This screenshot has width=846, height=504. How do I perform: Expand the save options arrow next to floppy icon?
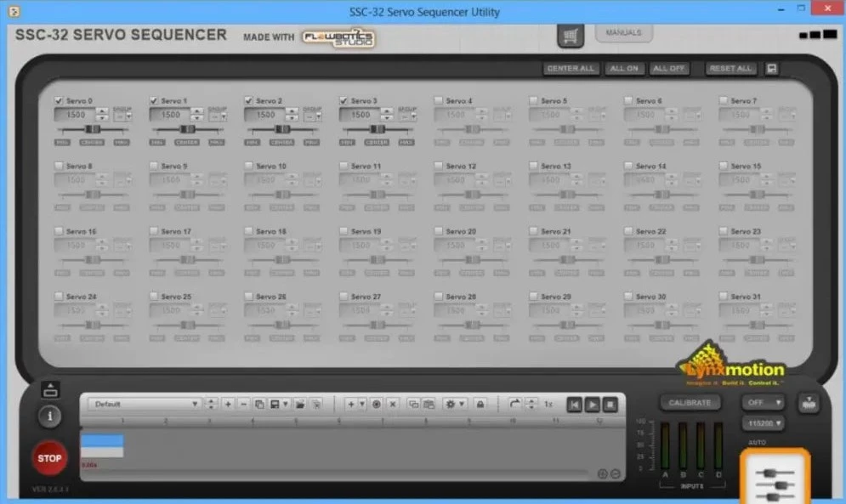pos(286,405)
